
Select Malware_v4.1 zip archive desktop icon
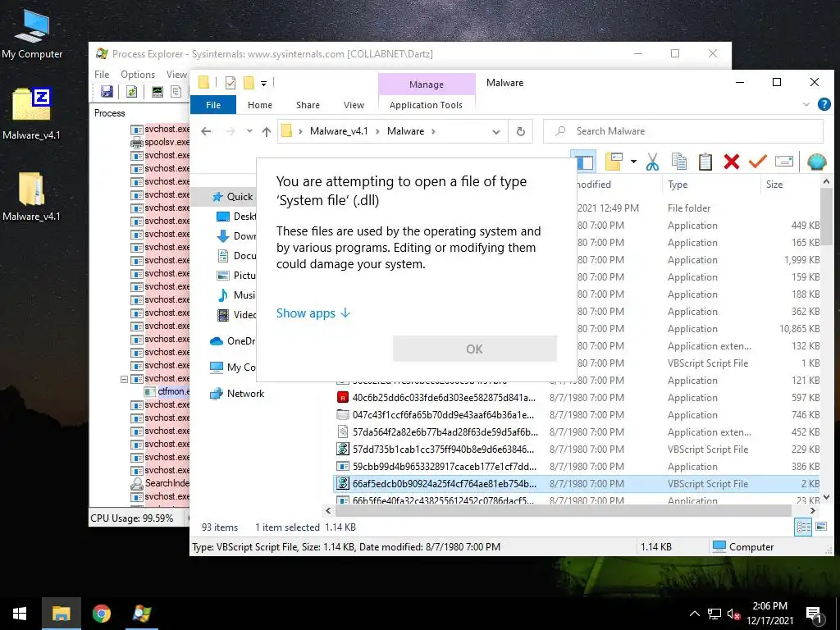pos(32,113)
